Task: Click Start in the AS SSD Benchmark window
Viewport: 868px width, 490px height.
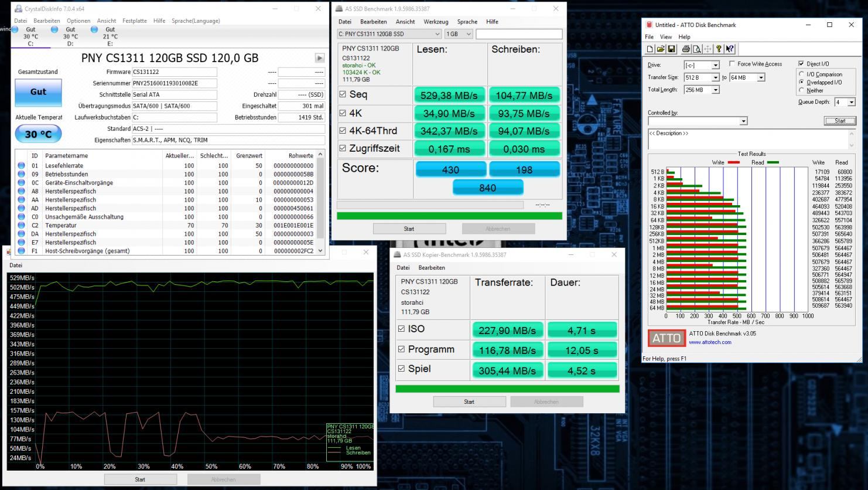Action: point(409,229)
